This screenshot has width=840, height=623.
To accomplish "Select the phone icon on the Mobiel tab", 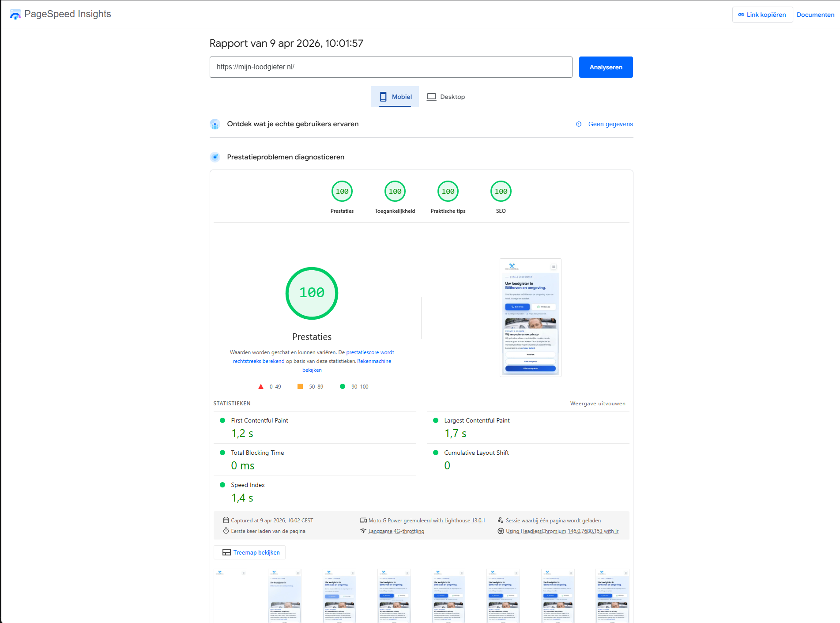I will point(383,97).
